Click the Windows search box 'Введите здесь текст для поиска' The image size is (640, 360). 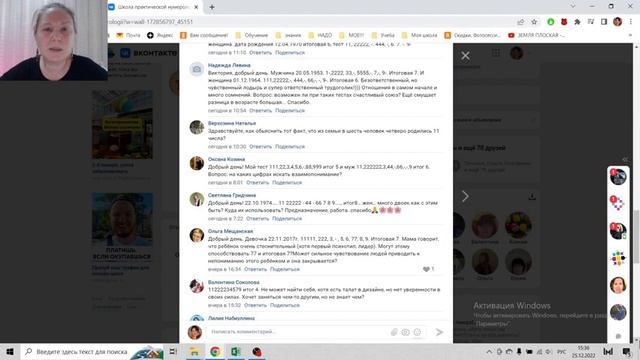point(92,352)
